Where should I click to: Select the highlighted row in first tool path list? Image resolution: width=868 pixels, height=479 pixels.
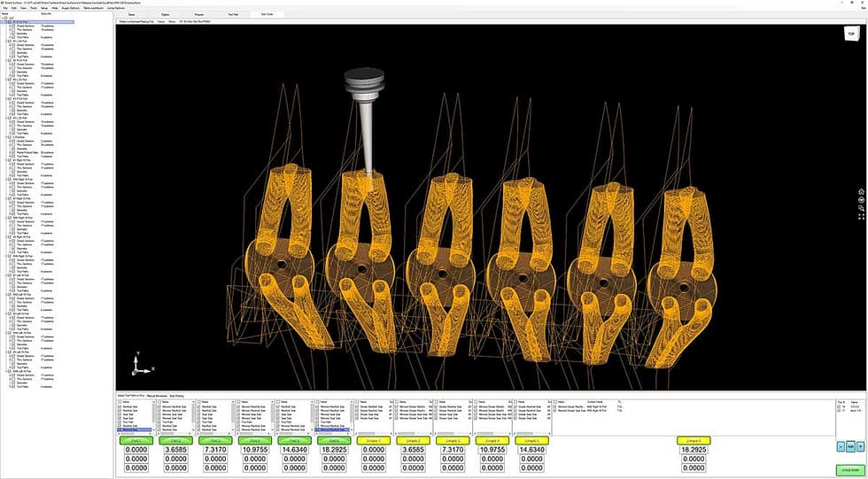(x=134, y=429)
